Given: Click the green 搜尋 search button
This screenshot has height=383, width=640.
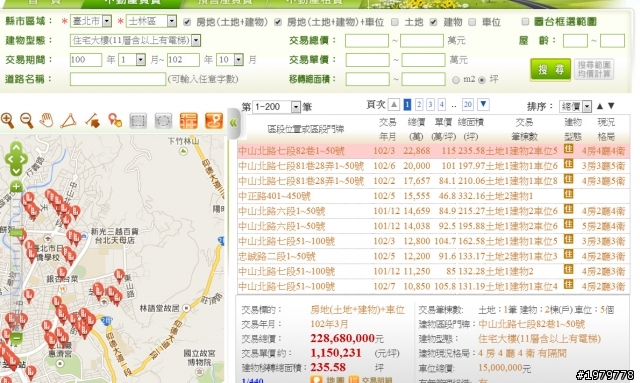Looking at the screenshot, I should pyautogui.click(x=551, y=69).
